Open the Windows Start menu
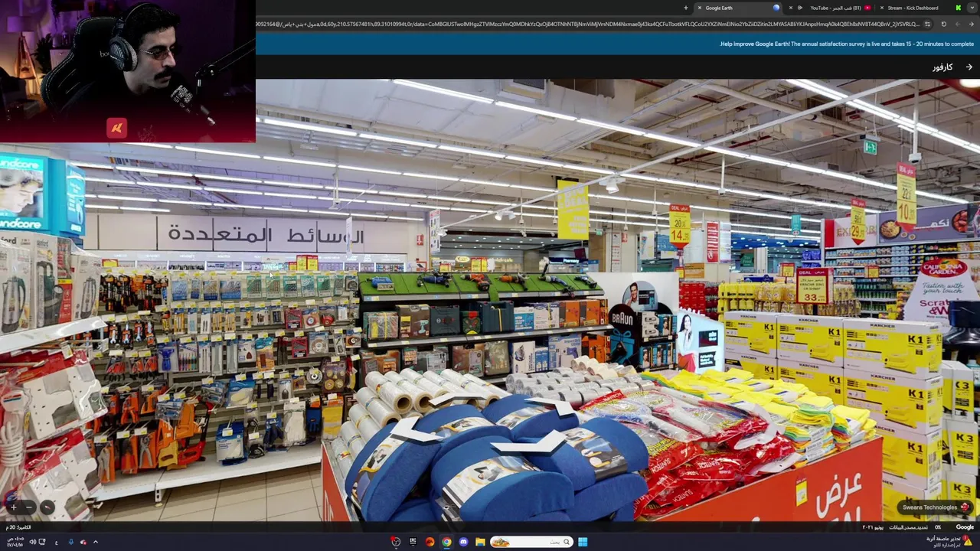 583,542
